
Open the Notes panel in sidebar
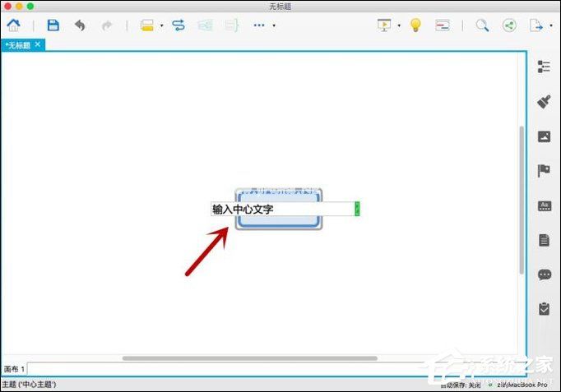tap(544, 240)
